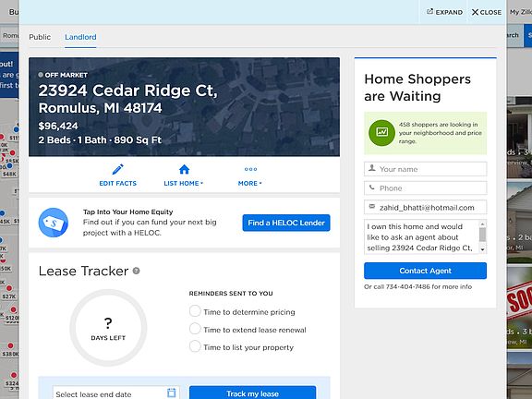Image resolution: width=532 pixels, height=399 pixels.
Task: Click the blue price tag equity icon
Action: pos(54,223)
